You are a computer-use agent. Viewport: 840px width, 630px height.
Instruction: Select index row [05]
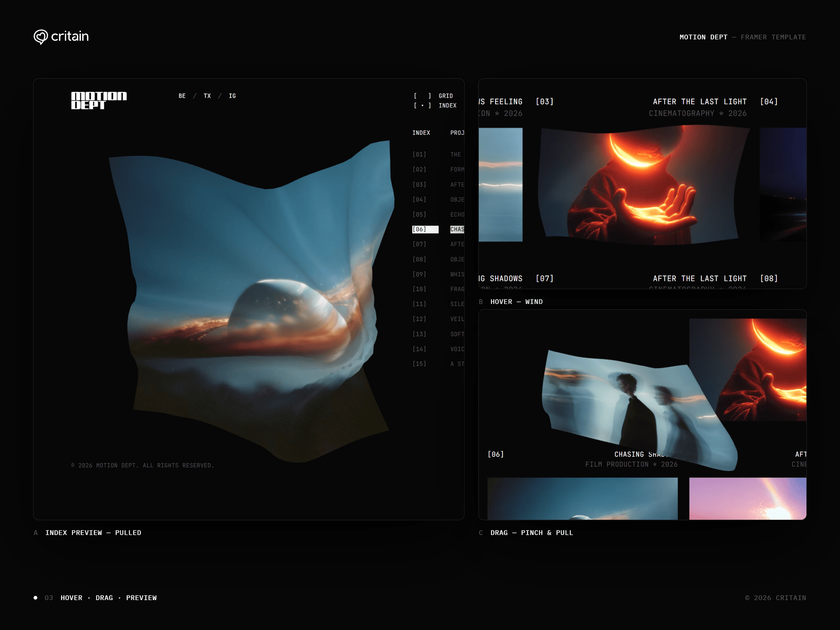(x=438, y=215)
